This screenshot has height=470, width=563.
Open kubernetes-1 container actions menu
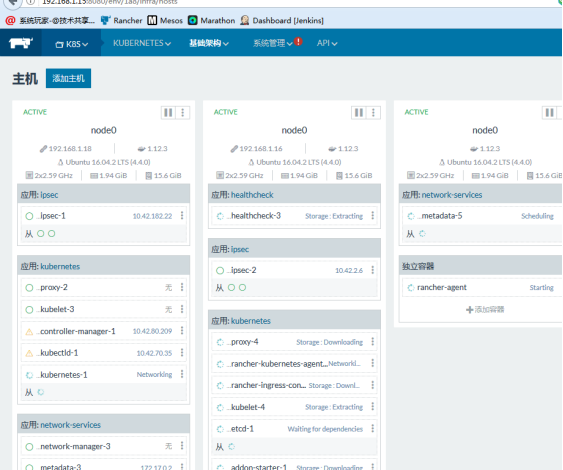pos(182,374)
